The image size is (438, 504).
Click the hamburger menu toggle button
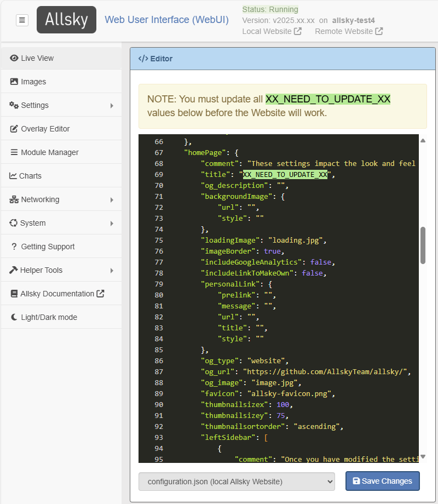(x=22, y=20)
